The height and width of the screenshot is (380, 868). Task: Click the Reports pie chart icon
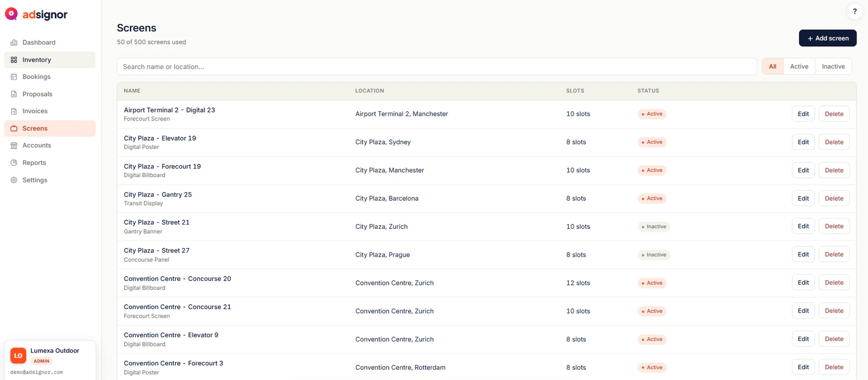point(14,162)
